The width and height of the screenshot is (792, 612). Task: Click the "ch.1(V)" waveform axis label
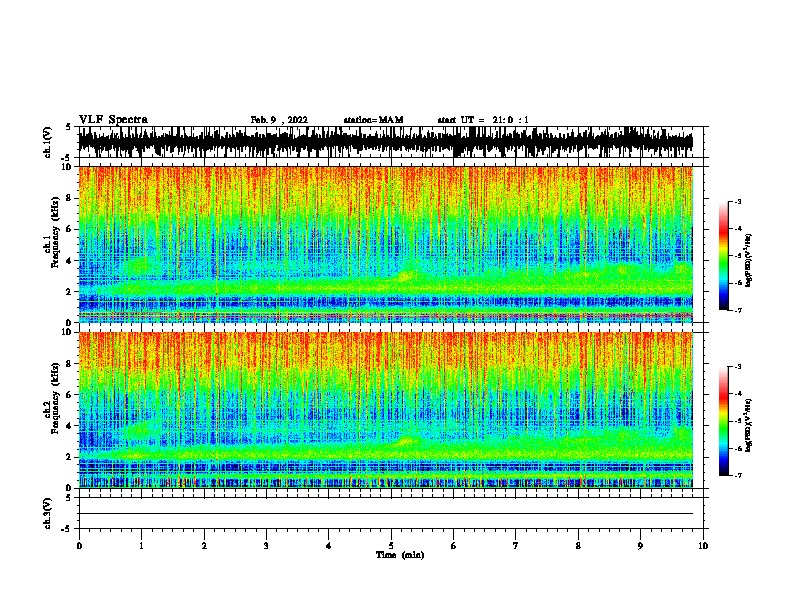click(x=48, y=142)
